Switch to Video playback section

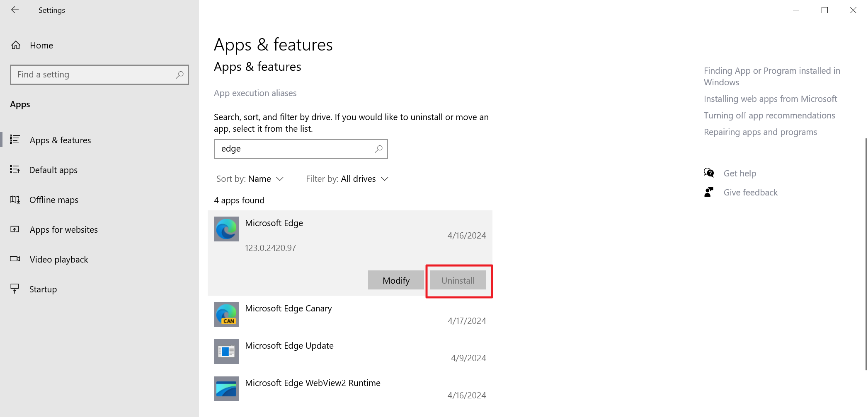[x=99, y=259]
